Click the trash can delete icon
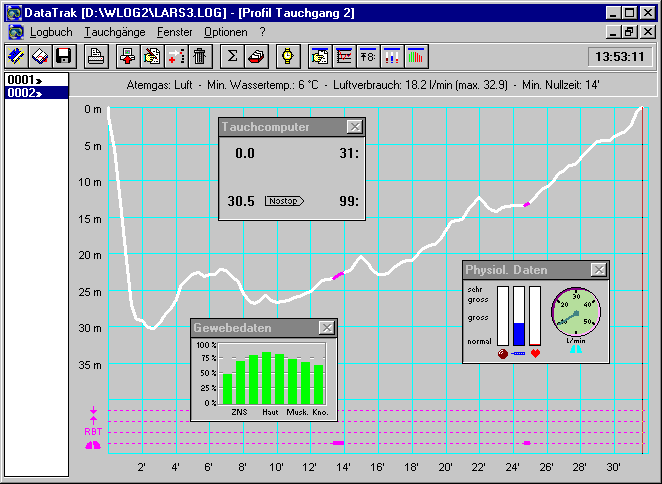 [200, 56]
